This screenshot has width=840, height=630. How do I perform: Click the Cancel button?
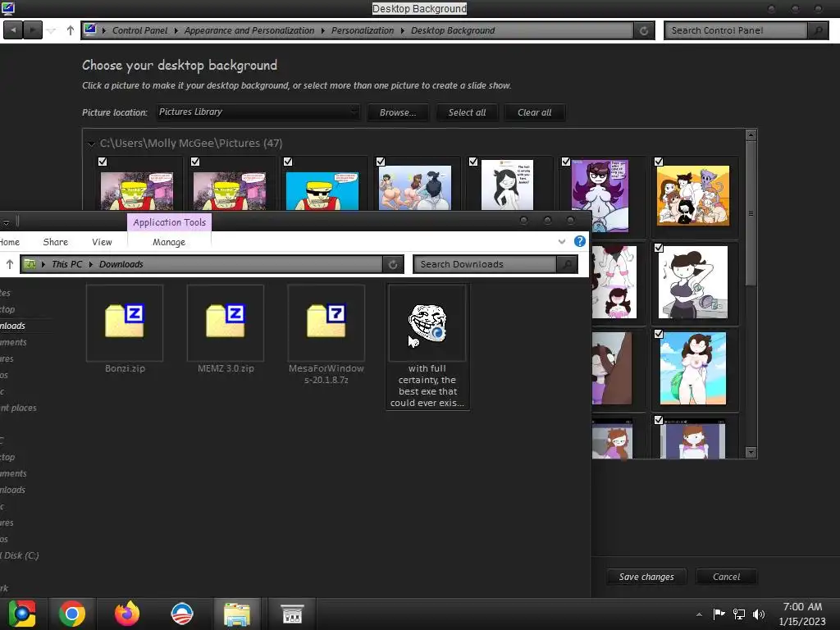pos(727,577)
